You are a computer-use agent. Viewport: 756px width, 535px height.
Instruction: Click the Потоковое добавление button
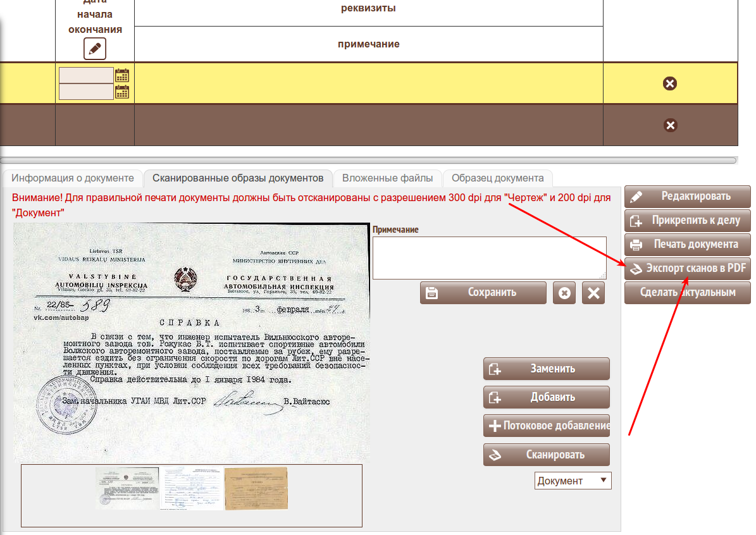click(547, 426)
